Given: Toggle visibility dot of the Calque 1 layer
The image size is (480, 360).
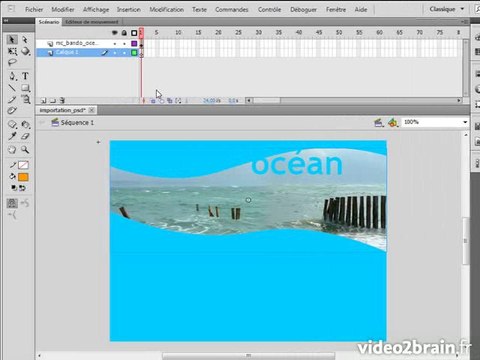Looking at the screenshot, I should click(x=115, y=53).
